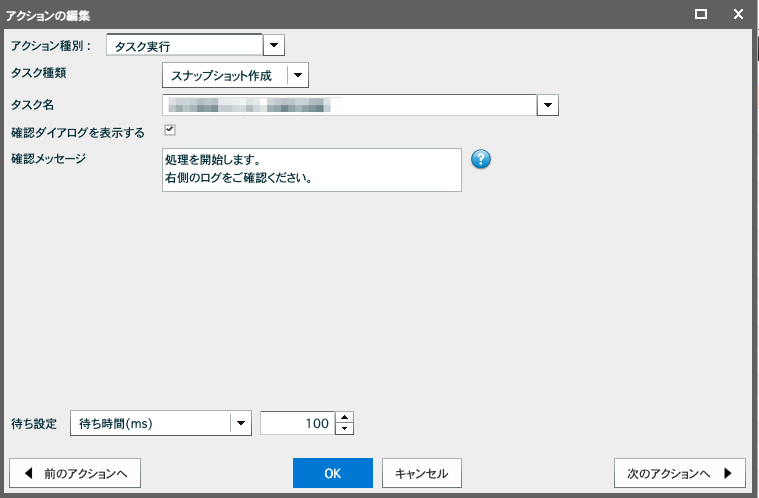Go to 前のアクションへ
This screenshot has height=498, width=759.
click(x=75, y=473)
